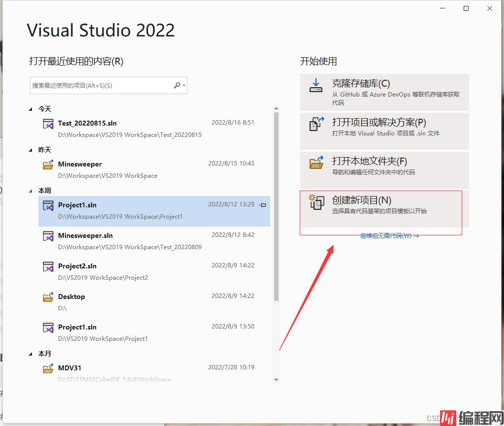
Task: Click the Open local folder icon
Action: coord(316,163)
